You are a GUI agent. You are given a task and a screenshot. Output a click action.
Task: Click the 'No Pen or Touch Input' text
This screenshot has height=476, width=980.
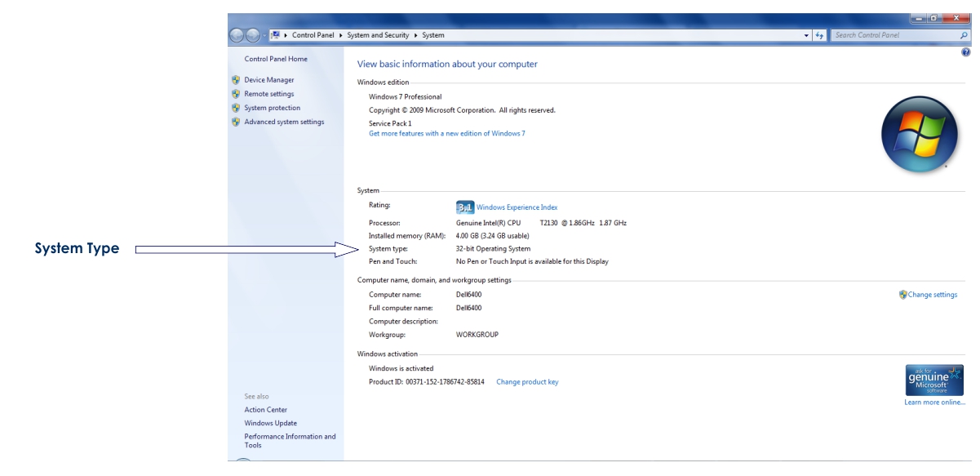(532, 261)
